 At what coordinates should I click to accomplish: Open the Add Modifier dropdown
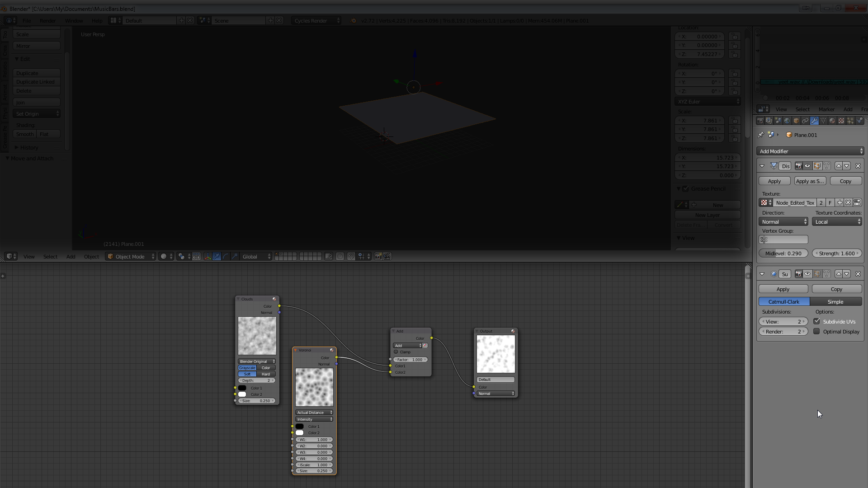pos(811,151)
